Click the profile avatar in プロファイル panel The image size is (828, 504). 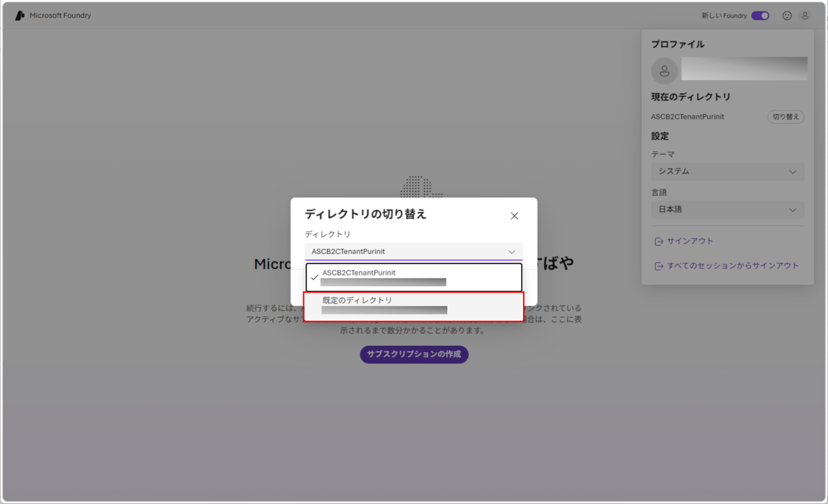pos(664,71)
